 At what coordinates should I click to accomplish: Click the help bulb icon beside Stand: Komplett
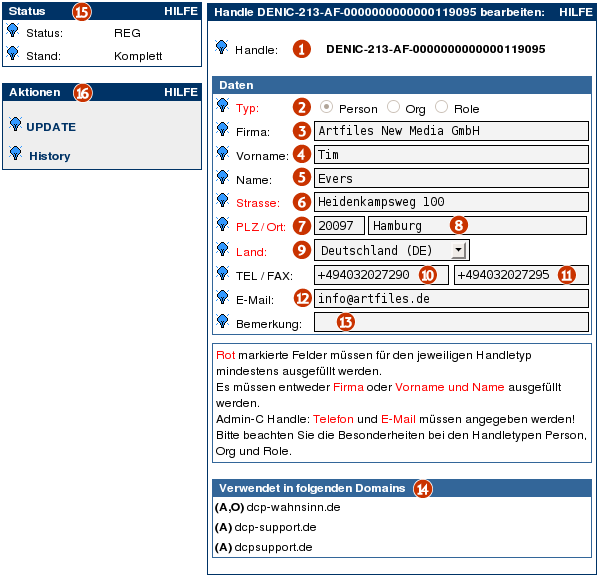point(13,53)
